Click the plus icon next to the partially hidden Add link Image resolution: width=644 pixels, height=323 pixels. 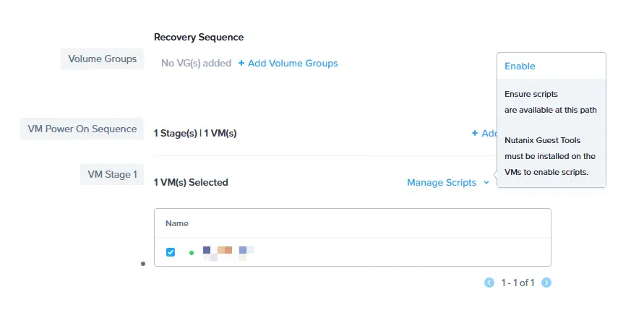pos(475,133)
